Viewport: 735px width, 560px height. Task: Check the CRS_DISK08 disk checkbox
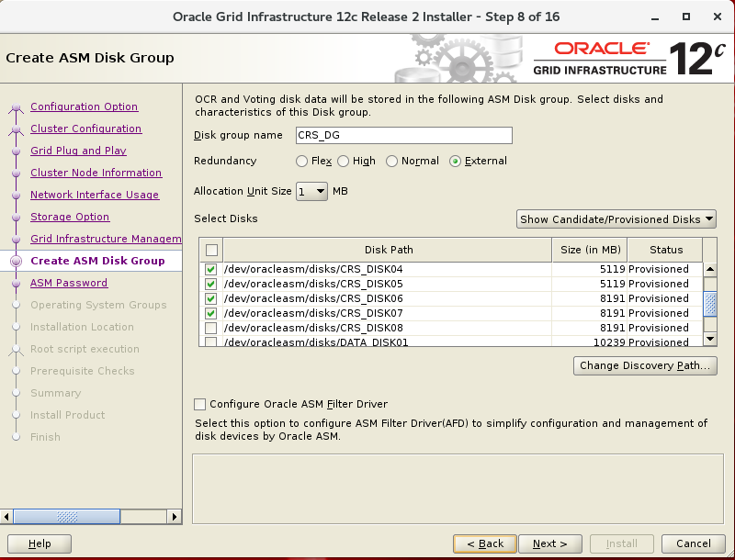point(211,328)
